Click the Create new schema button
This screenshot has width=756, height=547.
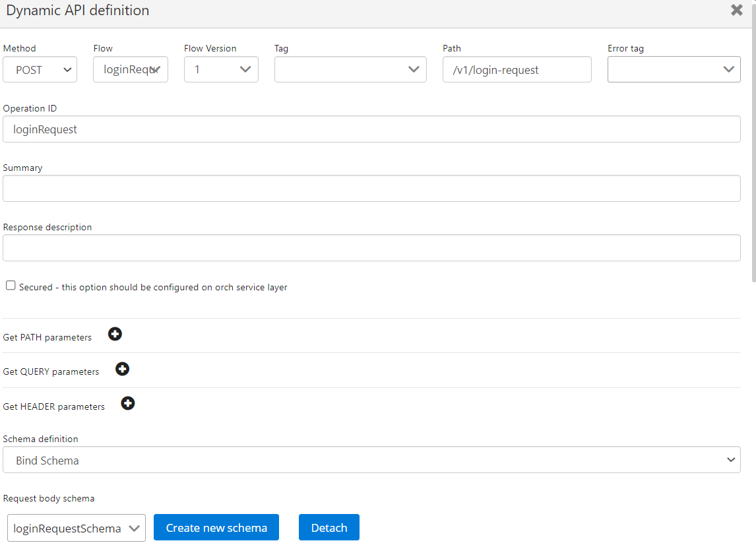point(216,528)
